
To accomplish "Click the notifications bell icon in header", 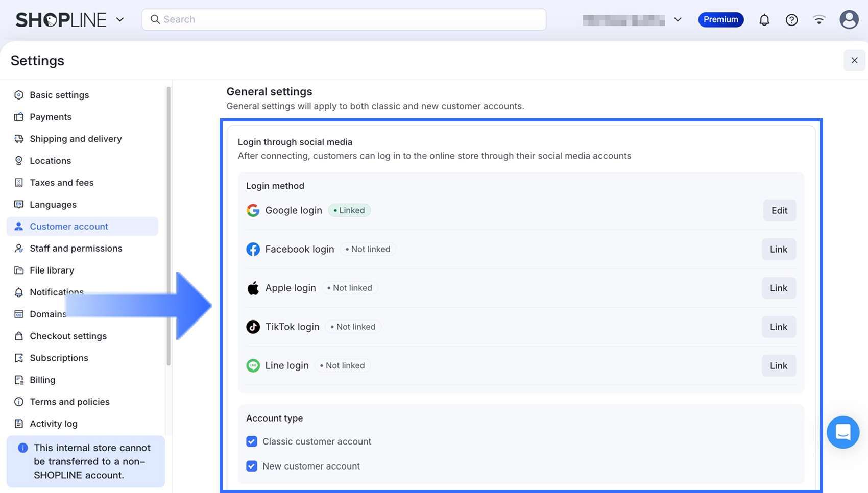I will coord(764,20).
